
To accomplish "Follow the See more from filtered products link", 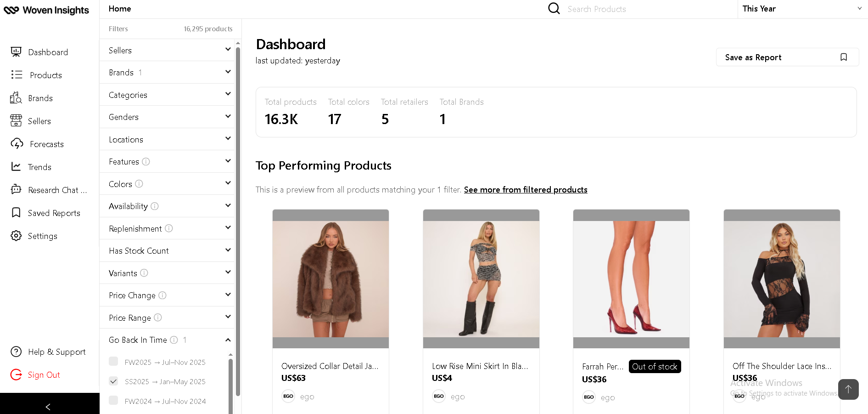I will coord(526,190).
